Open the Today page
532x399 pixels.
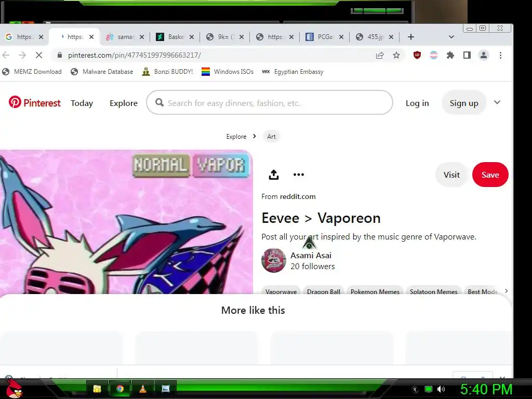click(82, 103)
